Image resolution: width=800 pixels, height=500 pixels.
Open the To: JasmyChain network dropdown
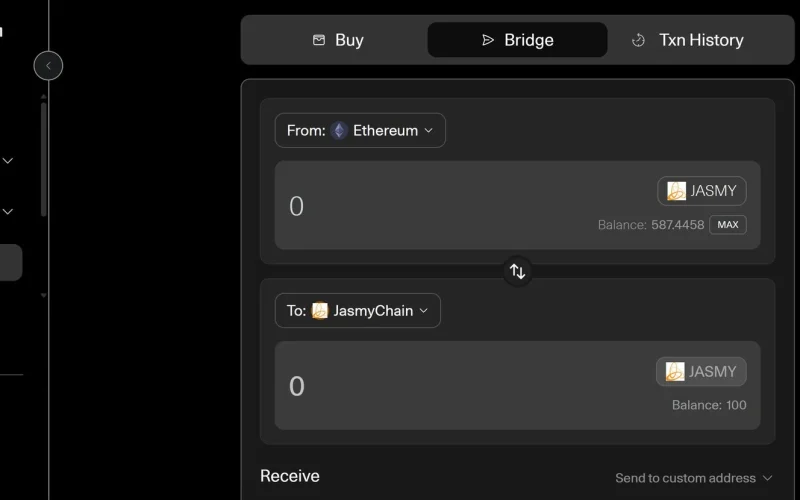pyautogui.click(x=357, y=311)
